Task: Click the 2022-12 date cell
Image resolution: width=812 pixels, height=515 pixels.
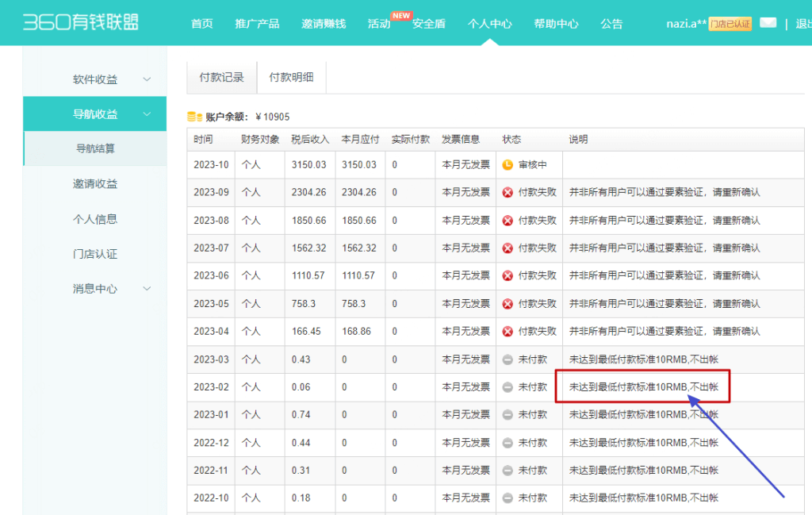Action: coord(211,443)
